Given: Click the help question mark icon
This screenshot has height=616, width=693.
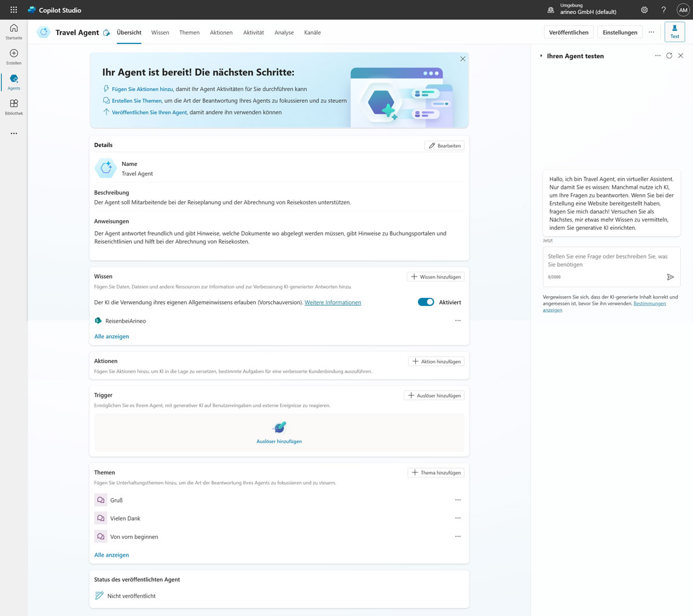Looking at the screenshot, I should point(664,10).
